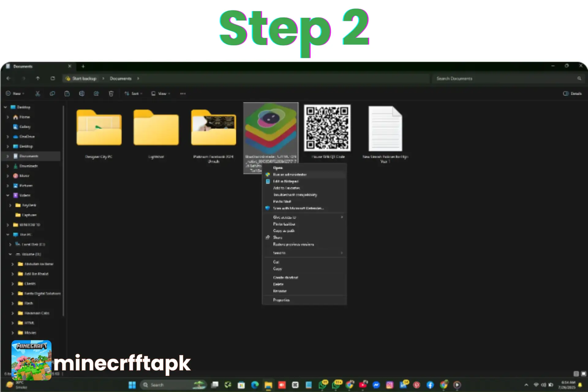Choose Run as administrator in context menu

pos(304,175)
